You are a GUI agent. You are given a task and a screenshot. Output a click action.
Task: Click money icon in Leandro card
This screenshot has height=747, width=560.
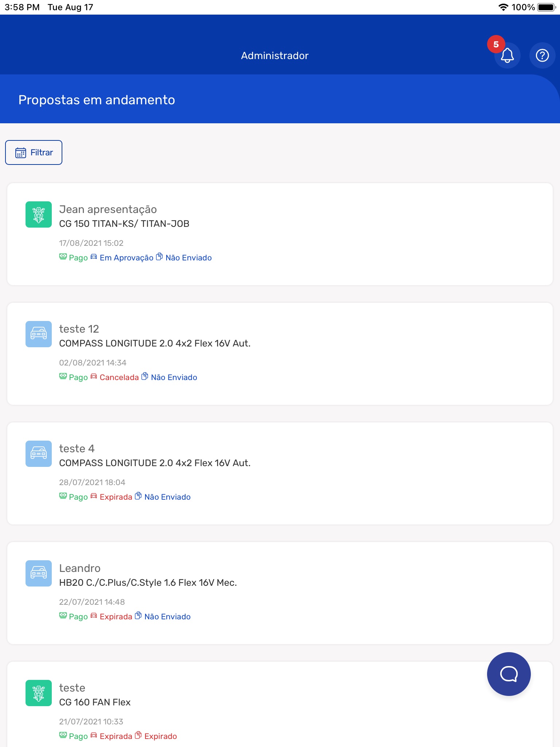pos(63,616)
